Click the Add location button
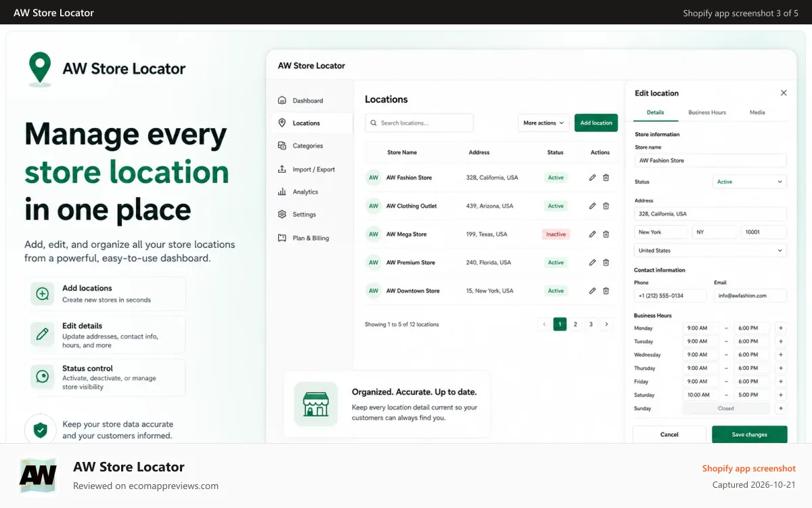This screenshot has height=508, width=812. pos(596,123)
